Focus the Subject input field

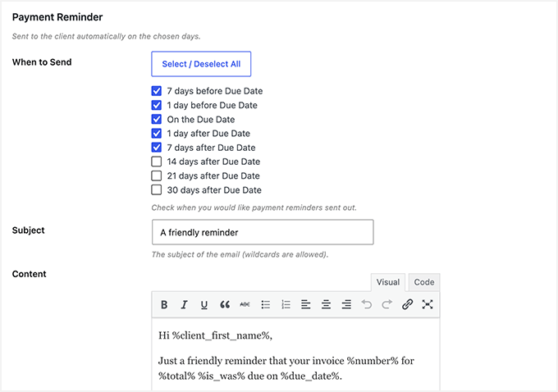[263, 232]
